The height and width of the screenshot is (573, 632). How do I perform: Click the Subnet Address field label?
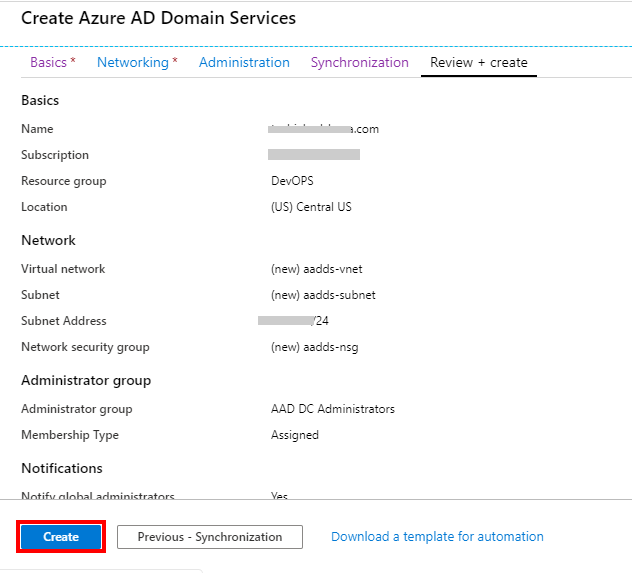point(64,321)
